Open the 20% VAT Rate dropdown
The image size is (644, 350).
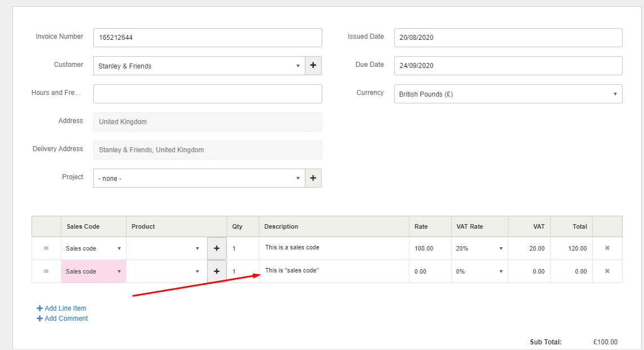click(x=479, y=248)
